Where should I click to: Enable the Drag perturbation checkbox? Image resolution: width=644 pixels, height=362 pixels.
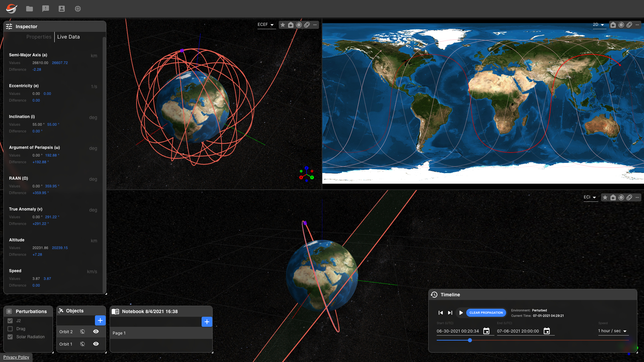tap(10, 328)
